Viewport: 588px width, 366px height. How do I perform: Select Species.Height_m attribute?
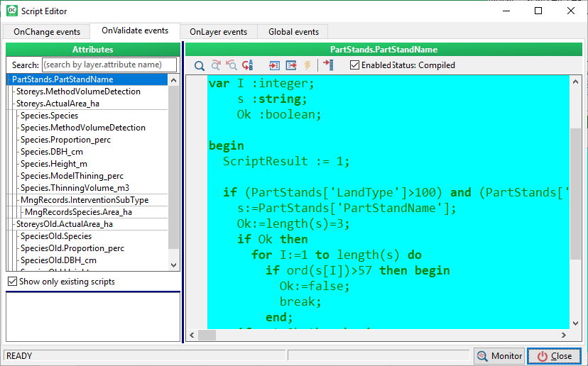tap(54, 164)
